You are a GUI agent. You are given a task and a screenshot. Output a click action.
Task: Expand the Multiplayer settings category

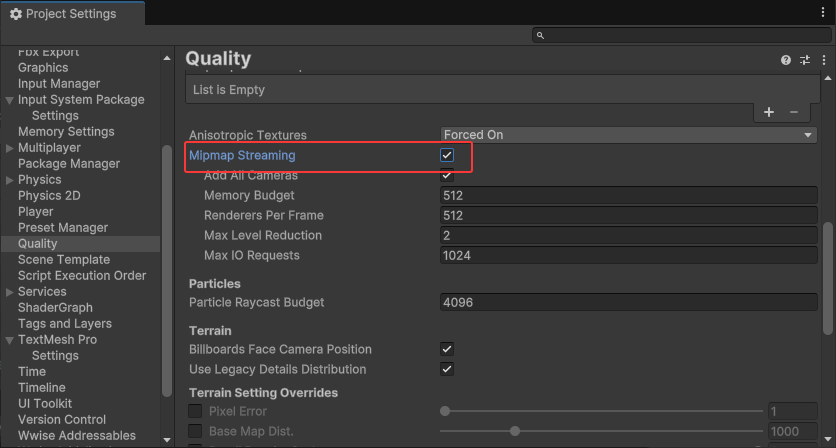[9, 148]
